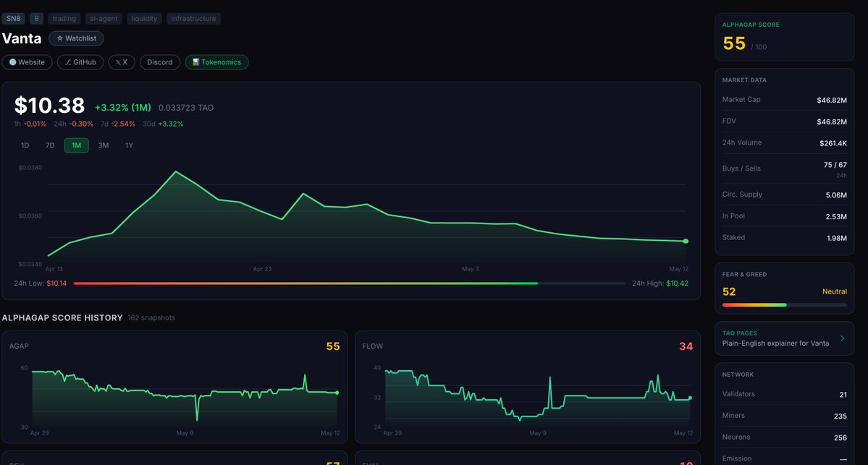Open the Discord link
The image size is (868, 465).
(160, 62)
